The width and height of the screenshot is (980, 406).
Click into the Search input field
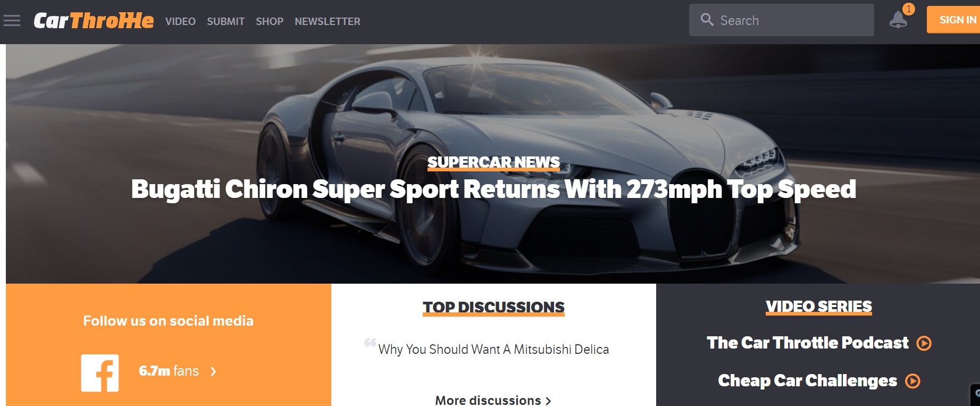click(x=781, y=20)
